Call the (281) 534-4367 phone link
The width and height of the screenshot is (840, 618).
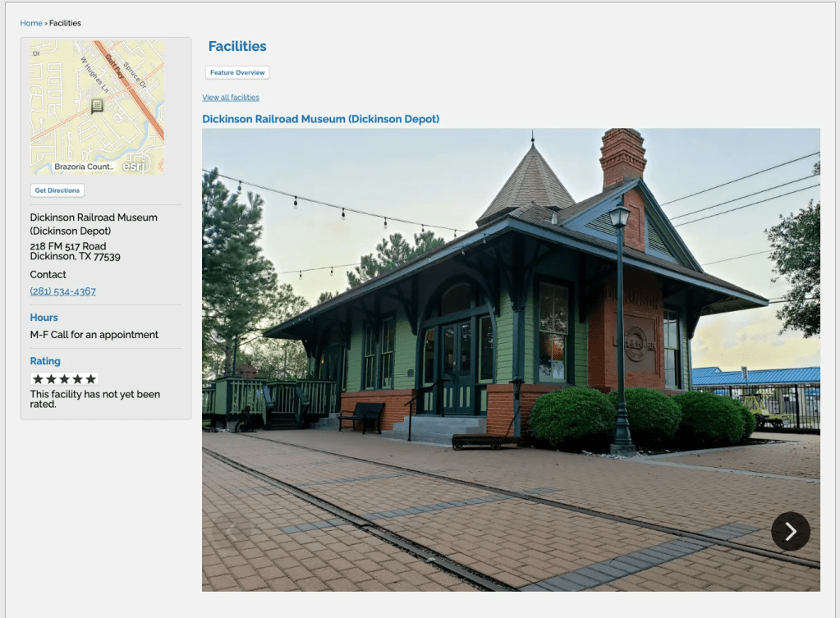63,291
